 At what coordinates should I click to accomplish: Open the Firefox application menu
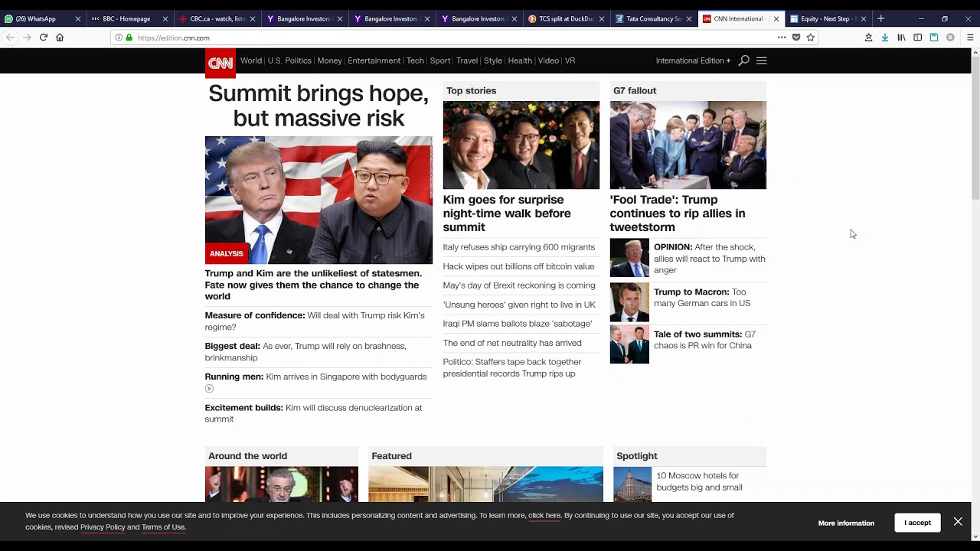tap(970, 37)
